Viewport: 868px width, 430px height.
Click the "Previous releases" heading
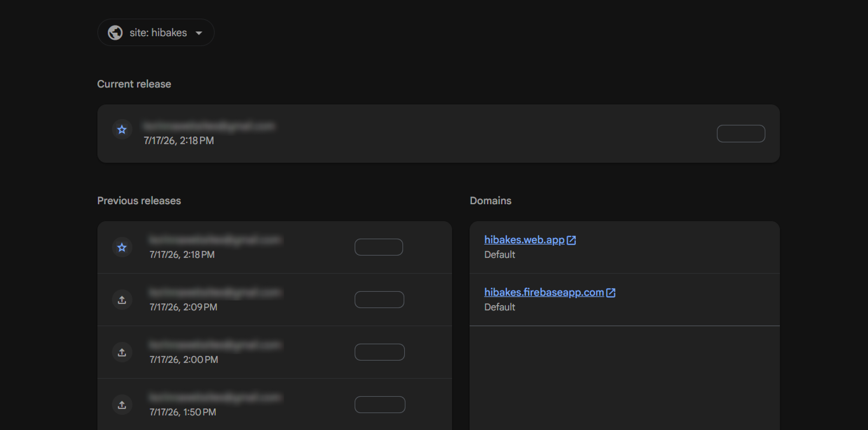[139, 200]
